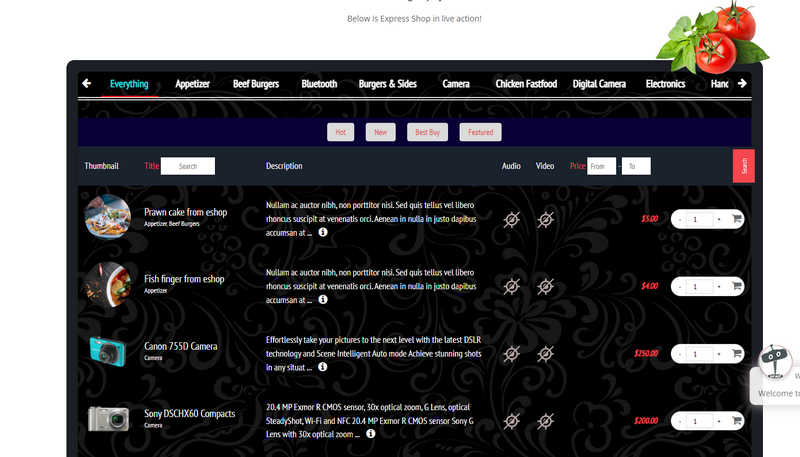Focus the Title search field
The height and width of the screenshot is (457, 800).
(x=188, y=166)
